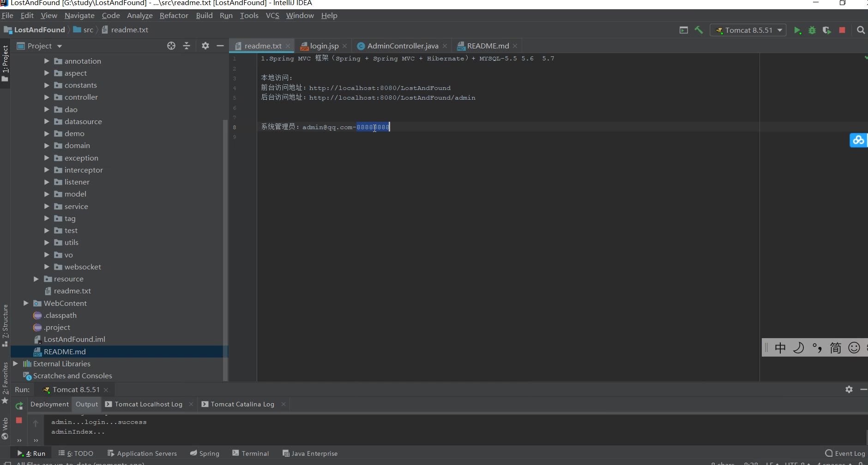Viewport: 868px width, 465px height.
Task: Open the VCS menu
Action: tap(272, 15)
